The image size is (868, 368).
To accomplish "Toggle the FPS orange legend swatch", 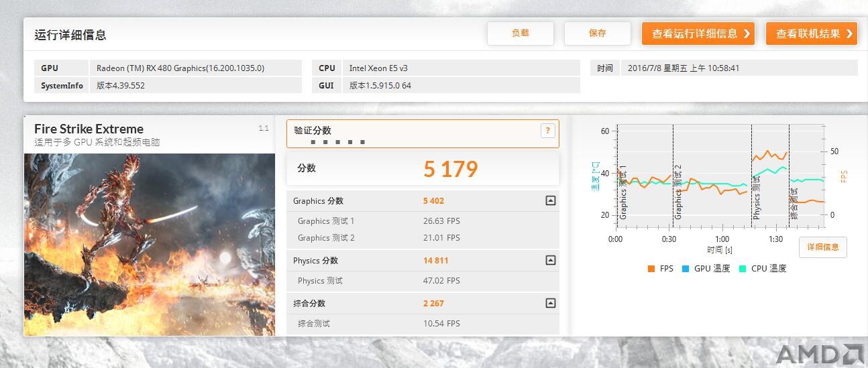I will [x=651, y=269].
